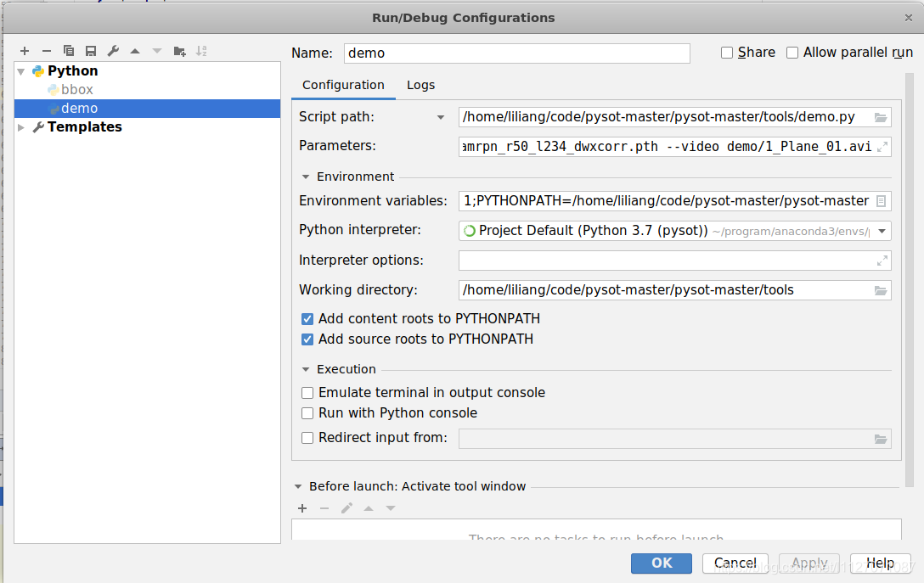This screenshot has width=924, height=583.
Task: Select the bbox configuration in tree
Action: point(77,89)
